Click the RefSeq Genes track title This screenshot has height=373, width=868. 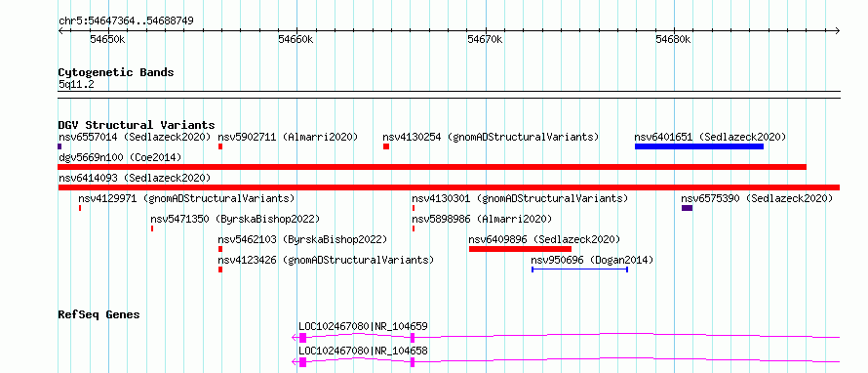99,314
